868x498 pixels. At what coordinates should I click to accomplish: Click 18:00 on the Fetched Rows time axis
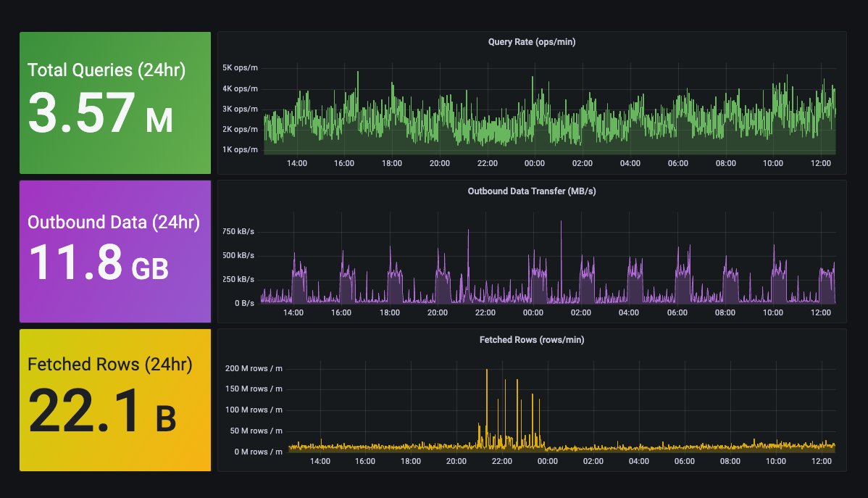pos(411,461)
